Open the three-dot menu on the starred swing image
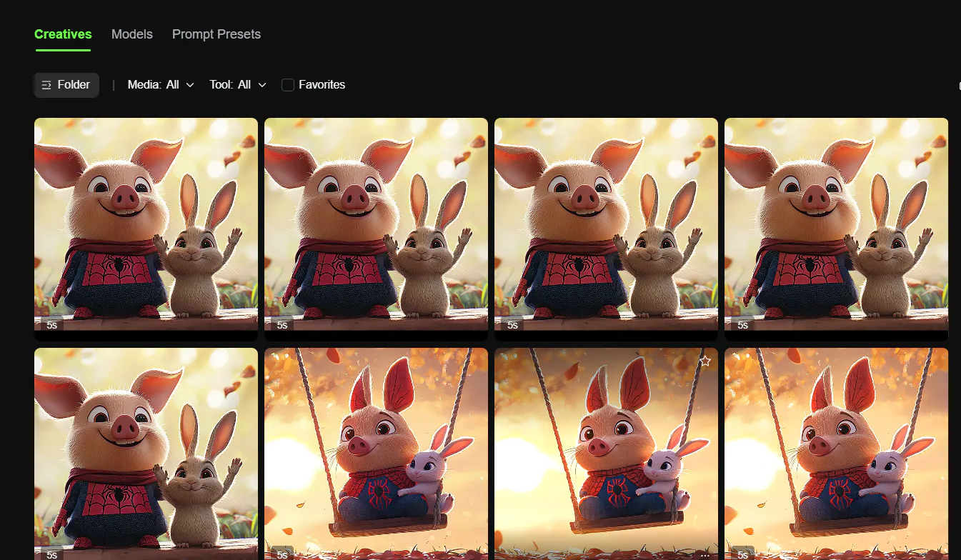 click(x=705, y=555)
